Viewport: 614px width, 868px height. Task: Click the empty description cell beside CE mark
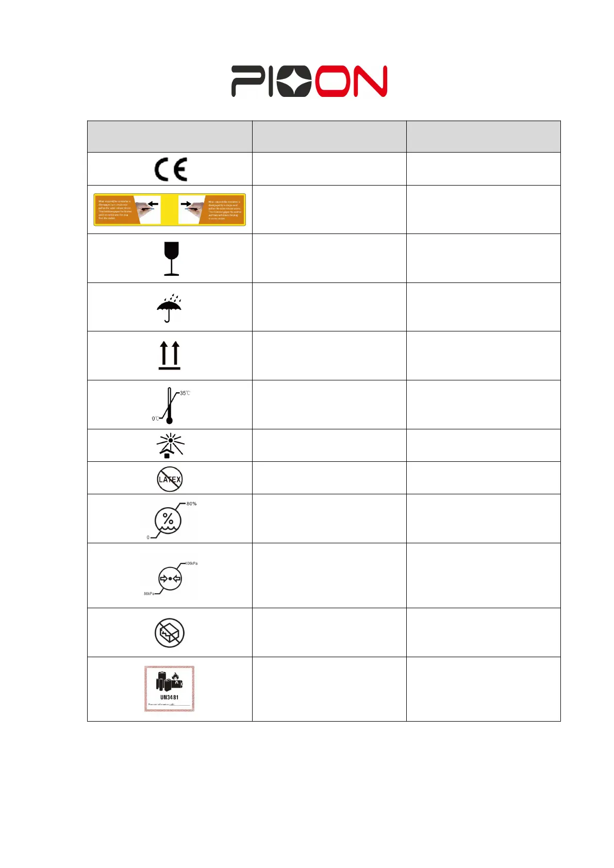click(329, 169)
